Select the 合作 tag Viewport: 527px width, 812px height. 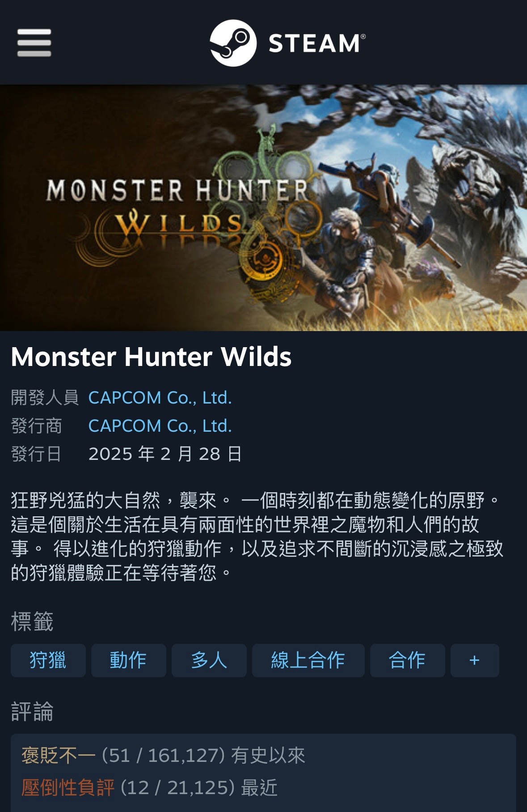408,660
